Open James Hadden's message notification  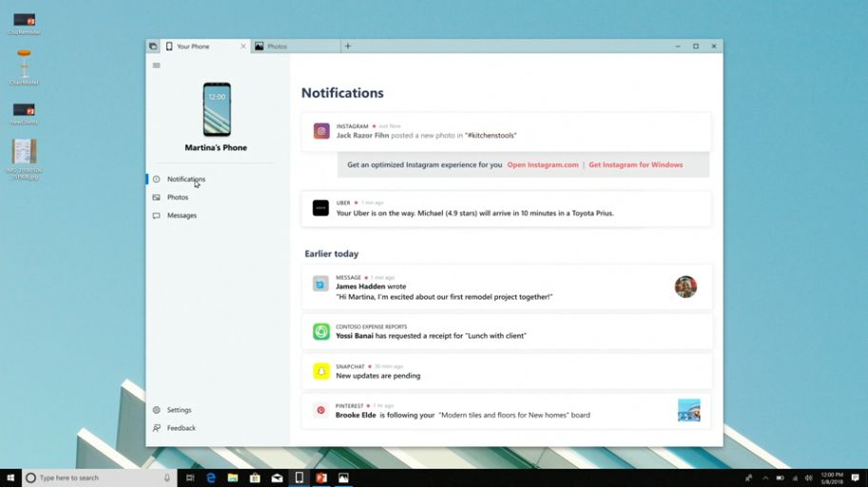click(506, 287)
